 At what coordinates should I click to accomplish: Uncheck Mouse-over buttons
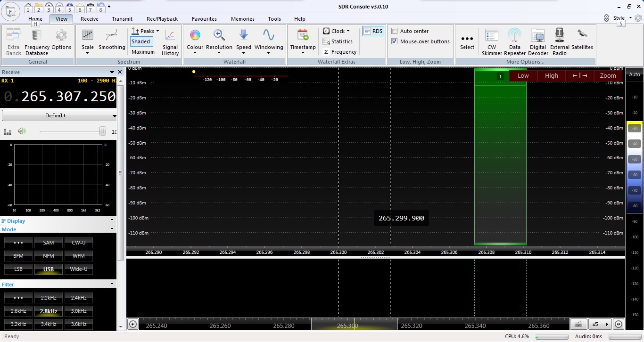(x=395, y=41)
